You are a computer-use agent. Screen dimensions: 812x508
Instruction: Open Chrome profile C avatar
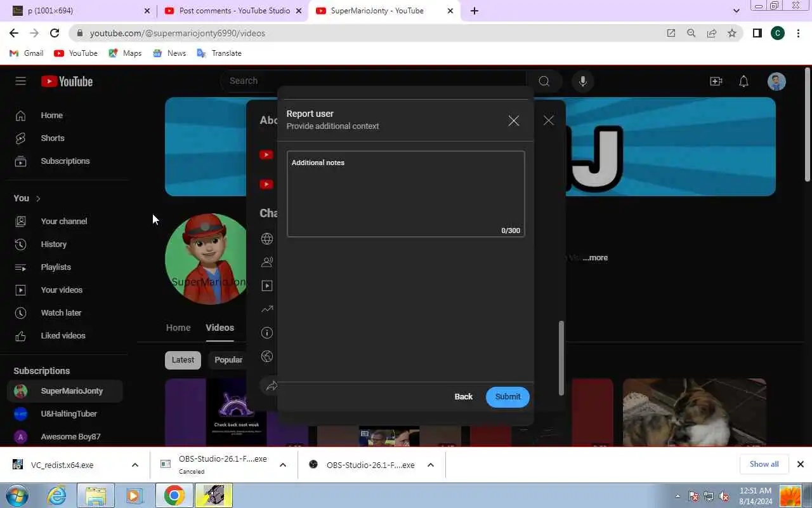pos(778,33)
